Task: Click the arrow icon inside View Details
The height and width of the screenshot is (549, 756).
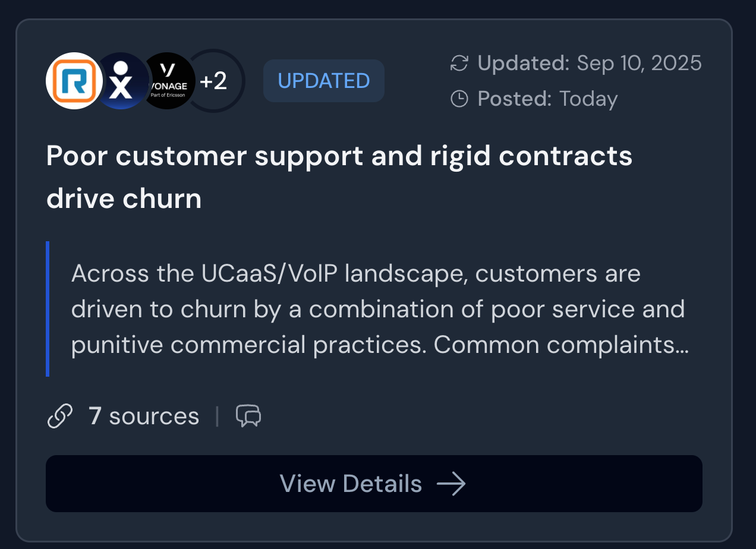Action: click(452, 484)
